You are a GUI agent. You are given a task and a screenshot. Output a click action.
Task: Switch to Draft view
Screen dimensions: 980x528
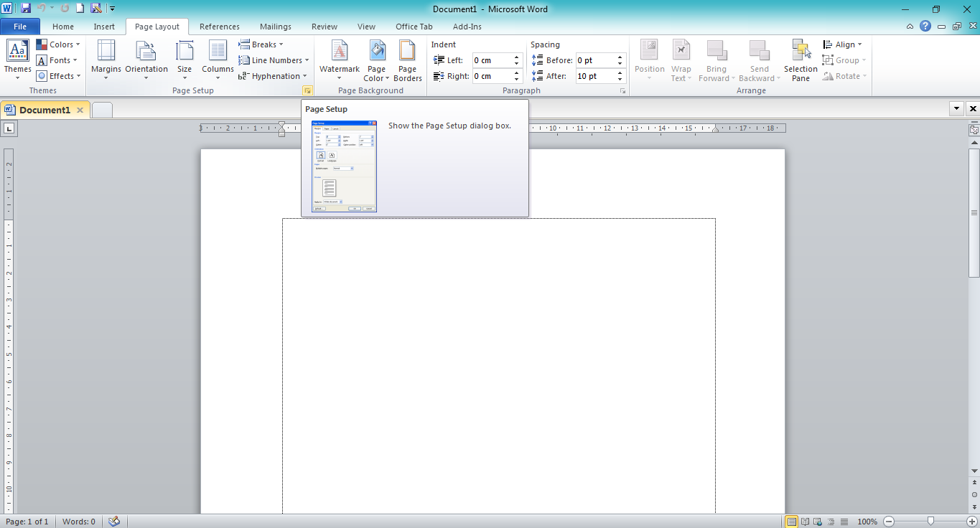(844, 522)
